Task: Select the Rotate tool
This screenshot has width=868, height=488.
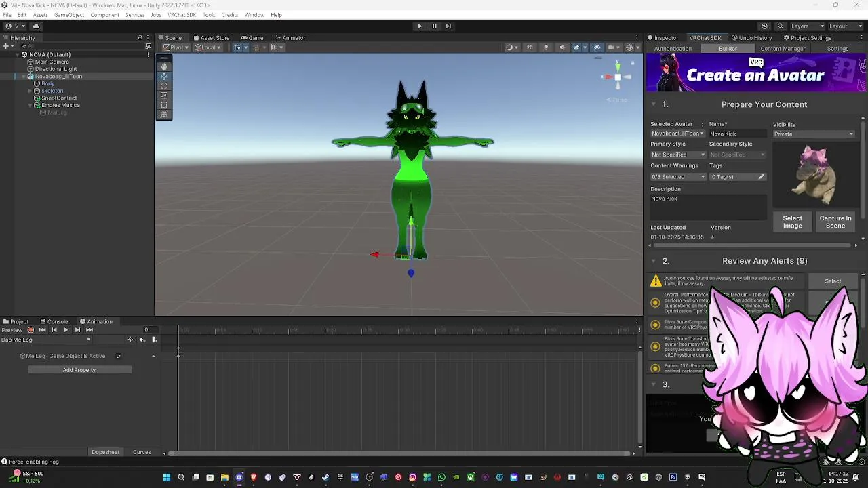Action: point(164,86)
